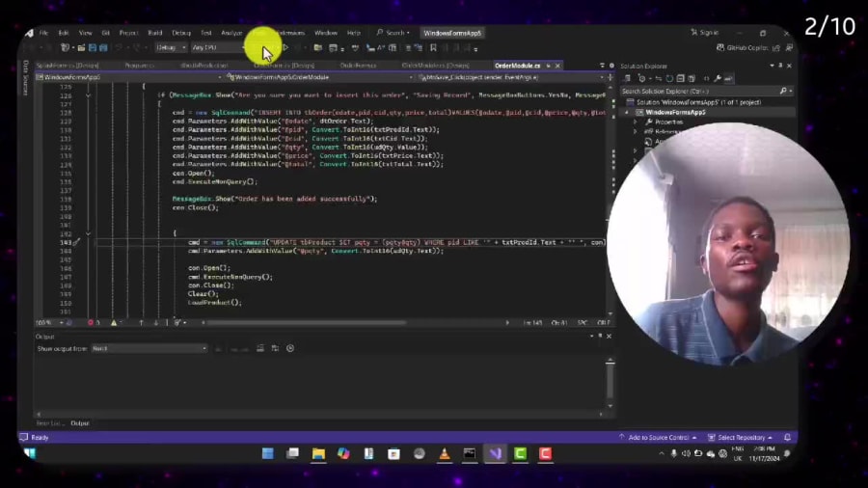Open the Edit menu
The width and height of the screenshot is (868, 488).
click(64, 33)
